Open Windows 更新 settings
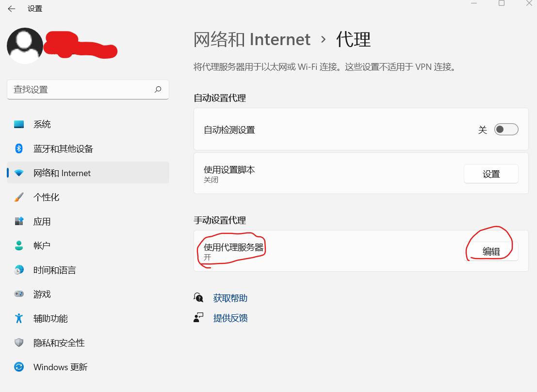The image size is (537, 392). tap(60, 367)
